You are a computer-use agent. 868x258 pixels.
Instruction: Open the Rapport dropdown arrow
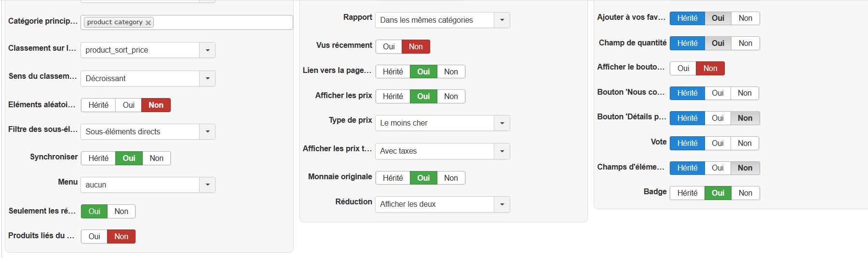tap(502, 20)
